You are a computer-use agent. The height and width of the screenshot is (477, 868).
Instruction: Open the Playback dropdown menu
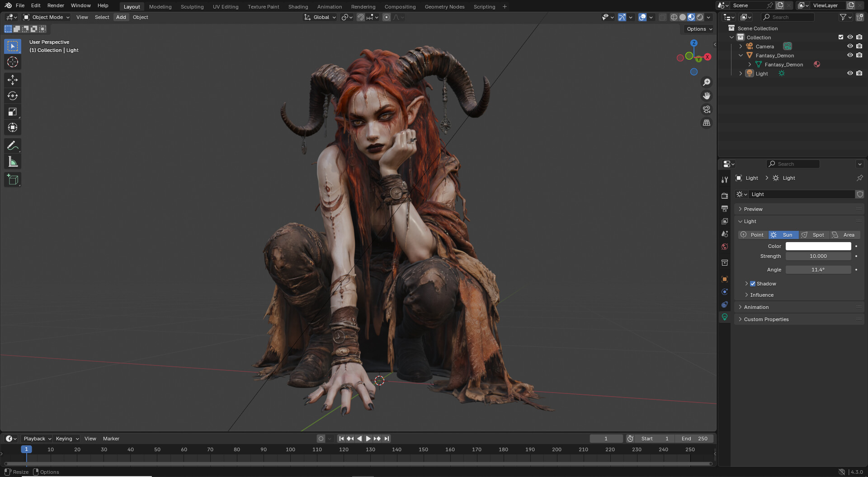point(37,439)
